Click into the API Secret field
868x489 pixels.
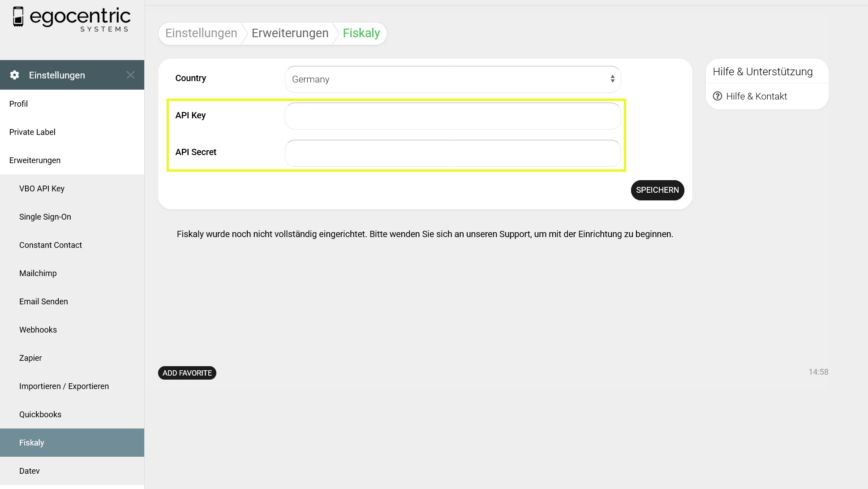pos(452,153)
